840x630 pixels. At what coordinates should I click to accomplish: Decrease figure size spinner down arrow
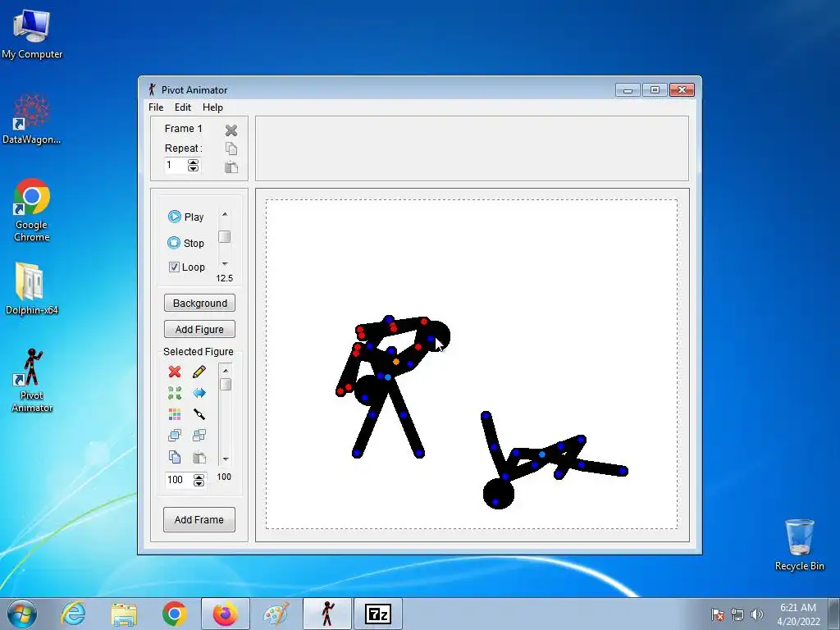[199, 483]
